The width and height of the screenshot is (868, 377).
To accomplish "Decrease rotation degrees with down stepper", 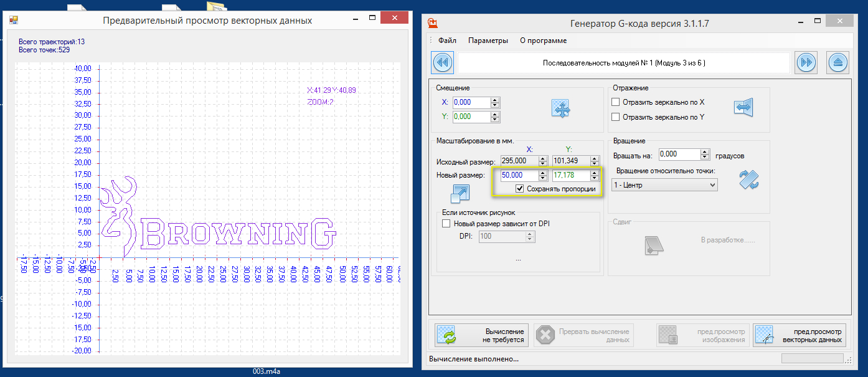I will pos(705,157).
